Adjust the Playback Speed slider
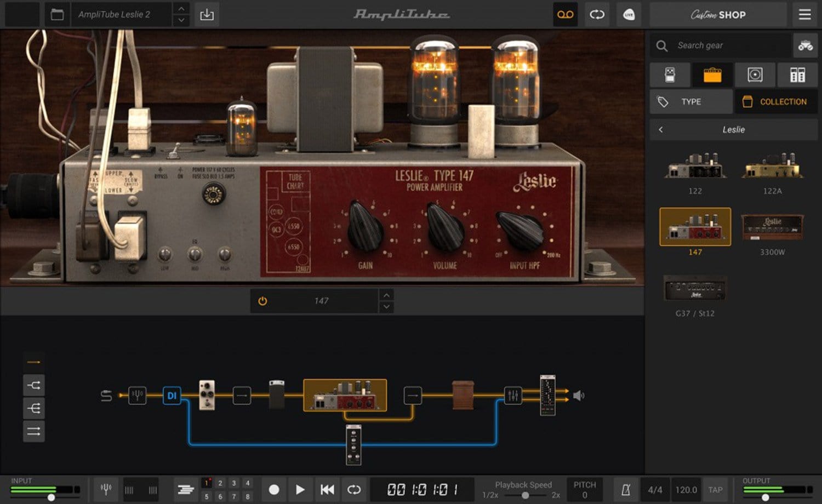Image resolution: width=822 pixels, height=504 pixels. point(525,495)
